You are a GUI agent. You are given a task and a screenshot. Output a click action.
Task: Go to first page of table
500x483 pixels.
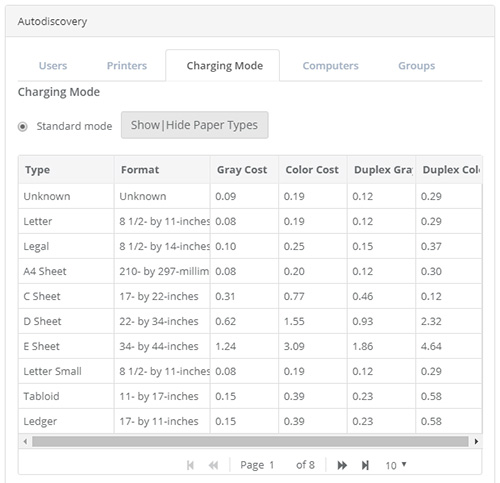coord(190,465)
